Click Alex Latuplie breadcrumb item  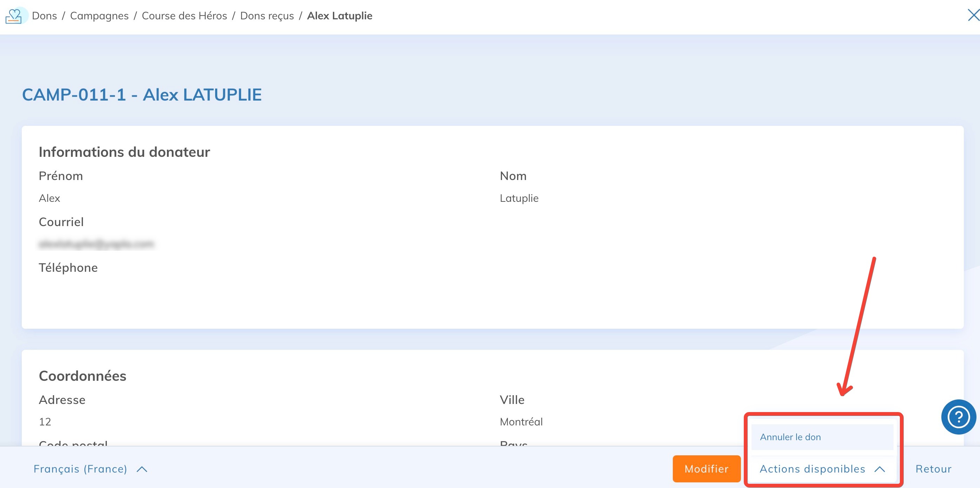click(x=339, y=16)
